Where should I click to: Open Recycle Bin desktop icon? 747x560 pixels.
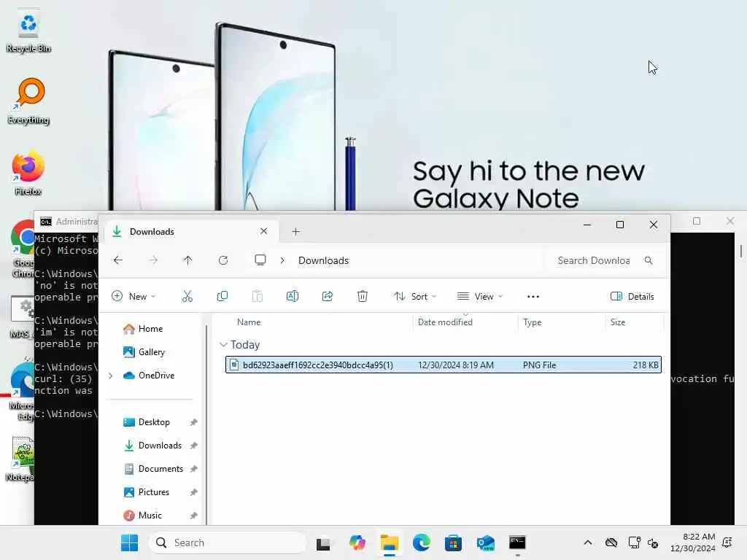28,31
